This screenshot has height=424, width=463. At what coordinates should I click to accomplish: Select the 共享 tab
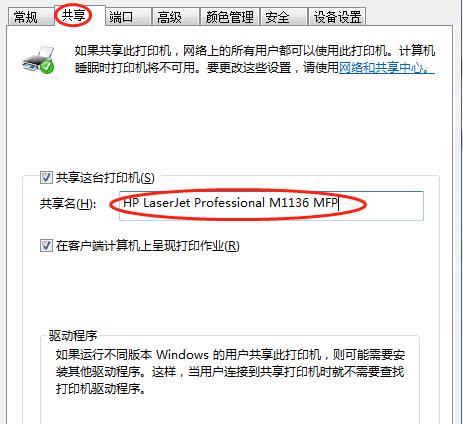tap(74, 16)
